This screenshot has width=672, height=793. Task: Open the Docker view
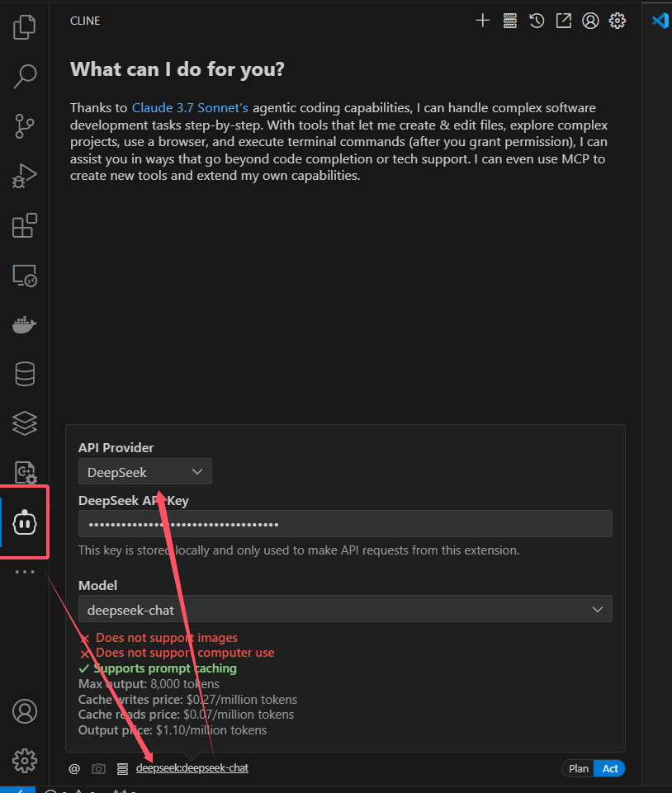(24, 324)
